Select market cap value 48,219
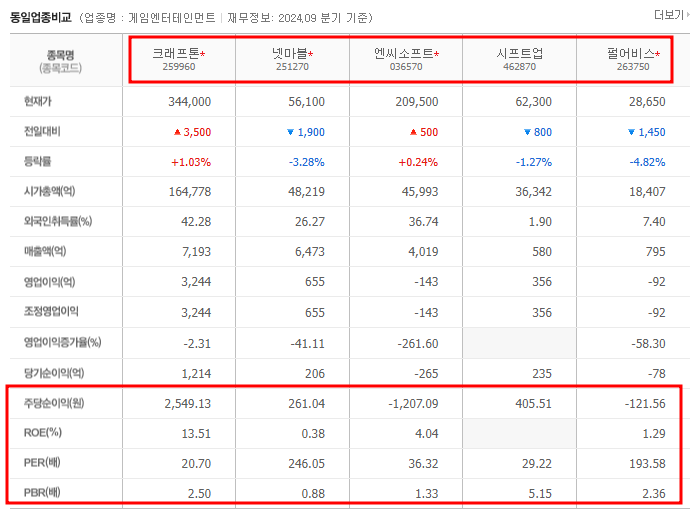The width and height of the screenshot is (696, 517). [x=306, y=192]
